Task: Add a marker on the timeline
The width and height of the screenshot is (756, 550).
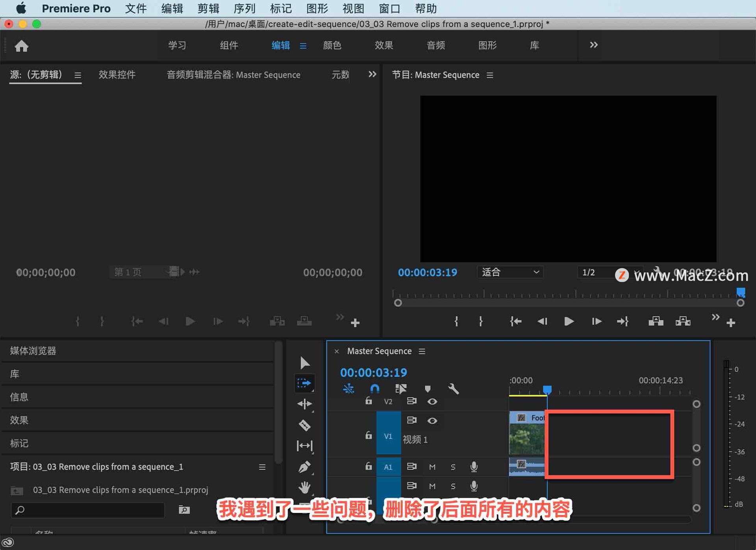Action: pyautogui.click(x=428, y=389)
